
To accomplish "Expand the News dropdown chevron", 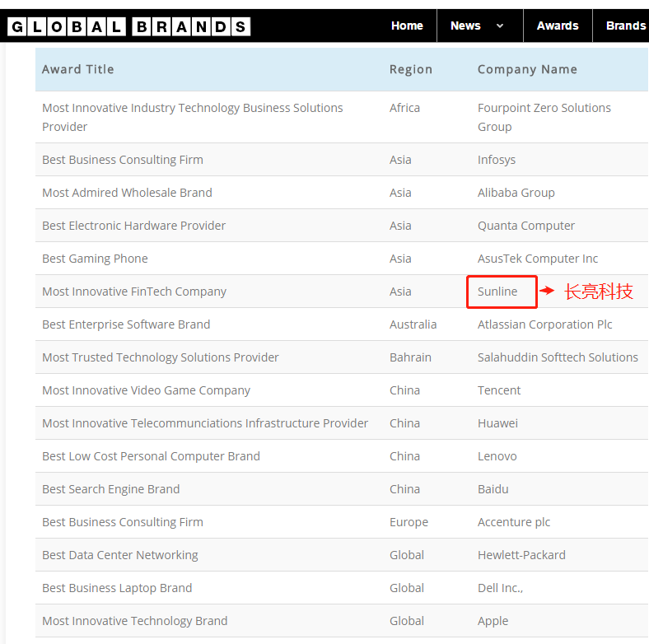I will coord(500,26).
